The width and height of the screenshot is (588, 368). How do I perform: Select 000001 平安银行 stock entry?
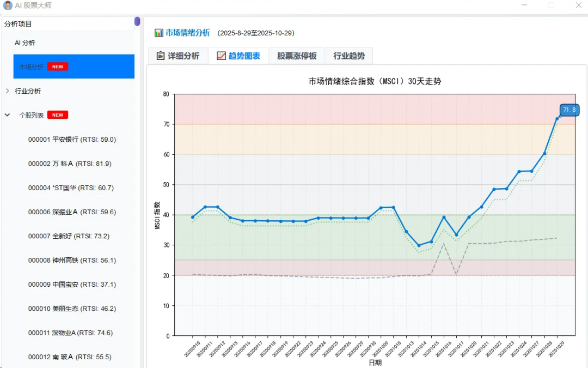(72, 140)
